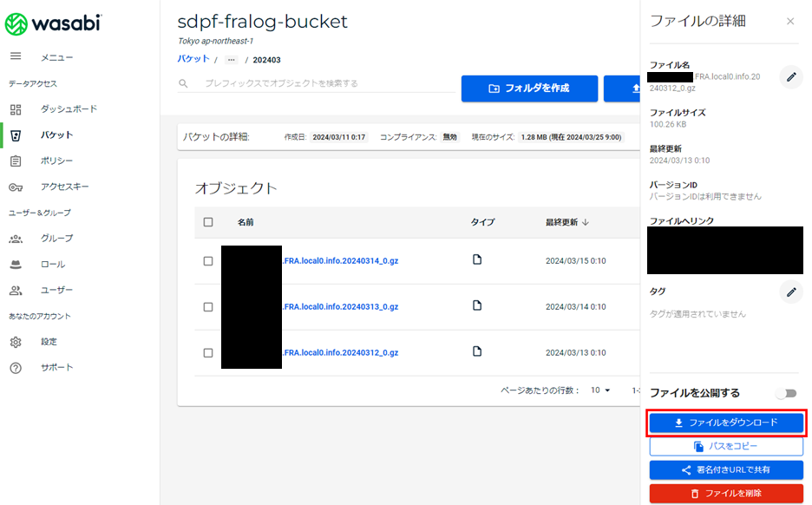This screenshot has height=505, width=812.
Task: Click the partially visible upload button
Action: coord(622,89)
